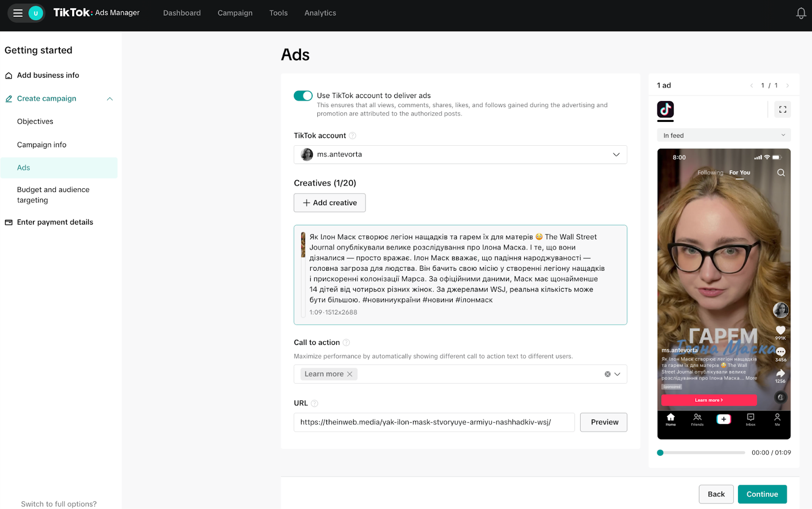
Task: Click video progress slider handle
Action: pos(660,453)
